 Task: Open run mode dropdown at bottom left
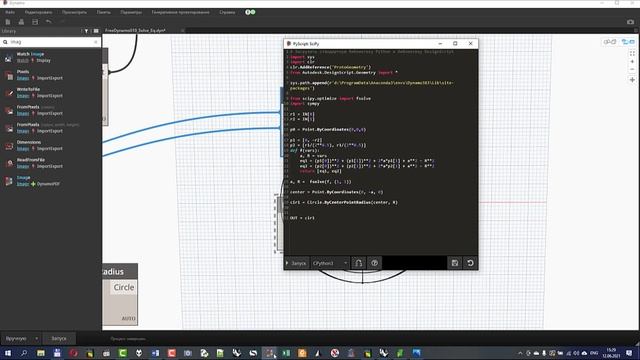[x=21, y=338]
